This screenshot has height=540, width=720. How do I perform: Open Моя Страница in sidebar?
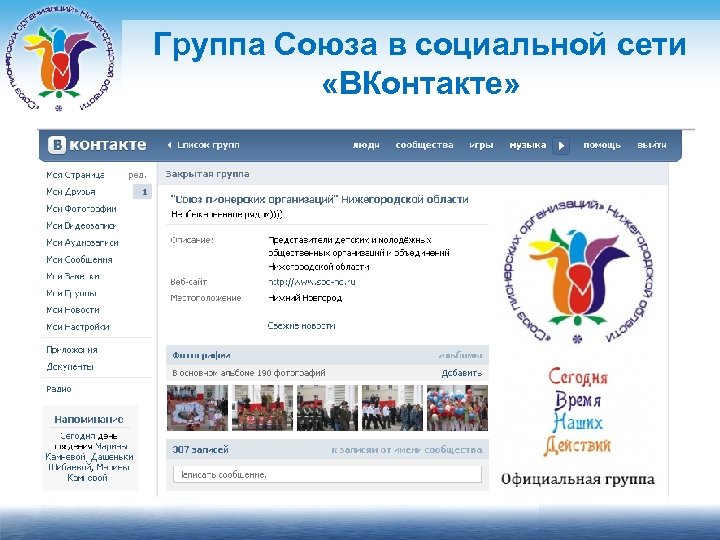click(75, 175)
